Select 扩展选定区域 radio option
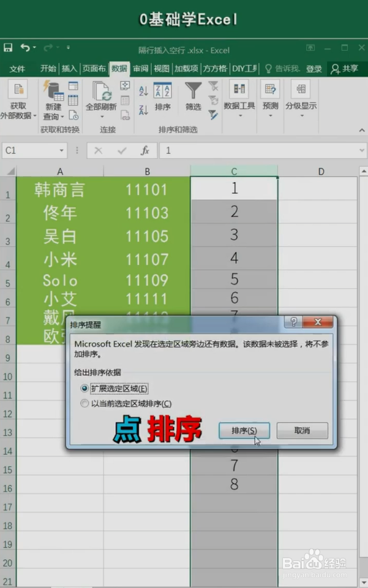Image resolution: width=368 pixels, height=588 pixels. [84, 388]
